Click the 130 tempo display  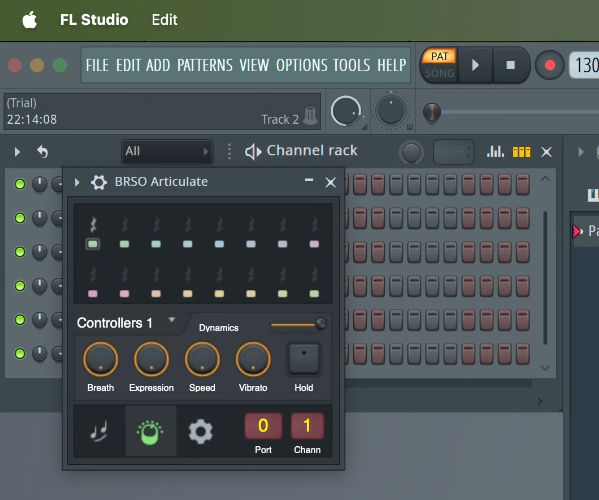click(x=584, y=65)
